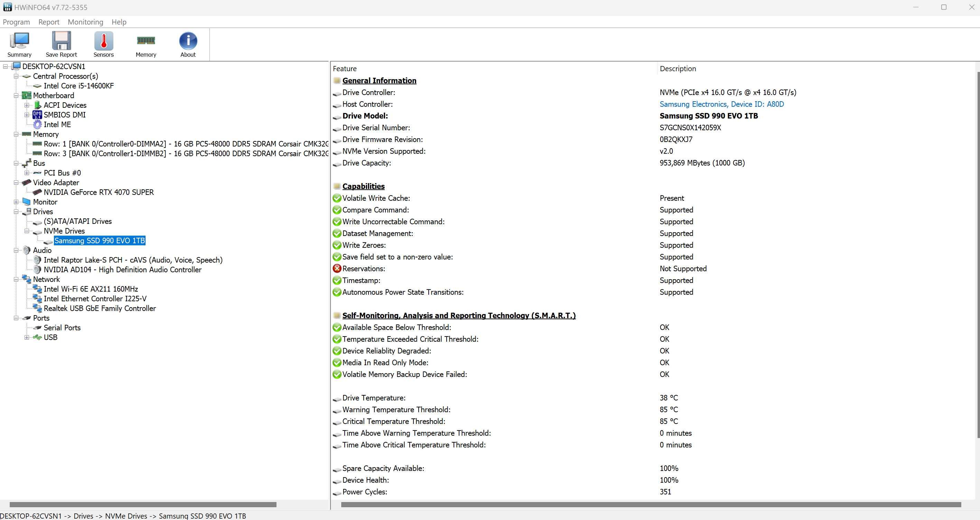Collapse the Motherboard branch

[x=16, y=95]
